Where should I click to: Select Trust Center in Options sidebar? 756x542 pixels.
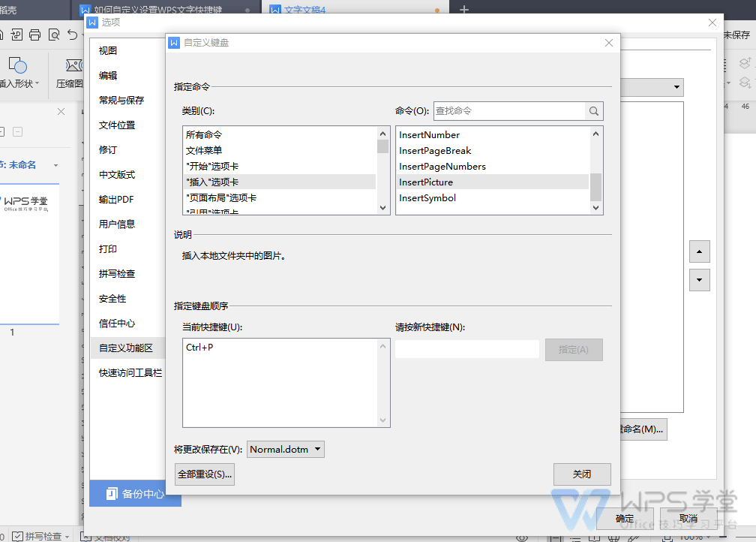[x=117, y=324]
